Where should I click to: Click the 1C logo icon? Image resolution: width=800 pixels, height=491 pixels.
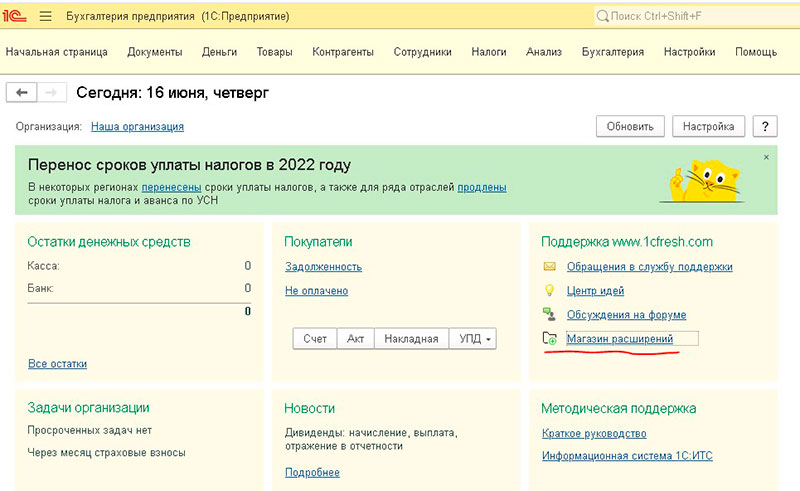click(18, 17)
